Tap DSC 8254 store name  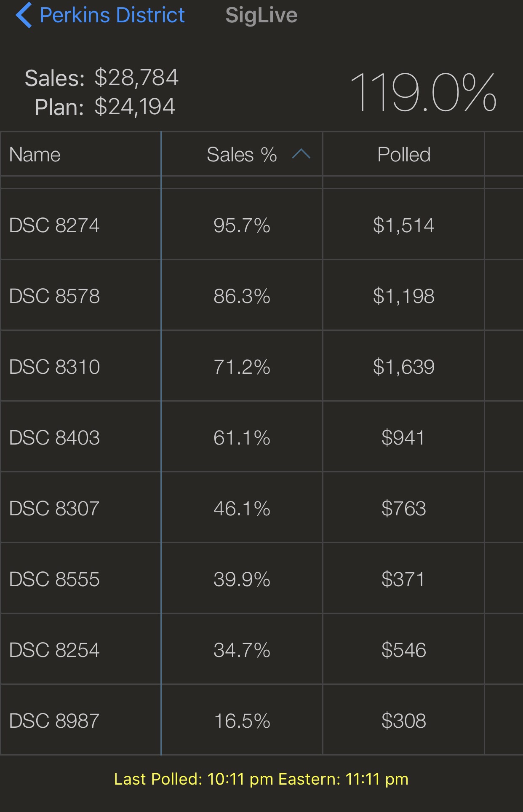[x=54, y=650]
